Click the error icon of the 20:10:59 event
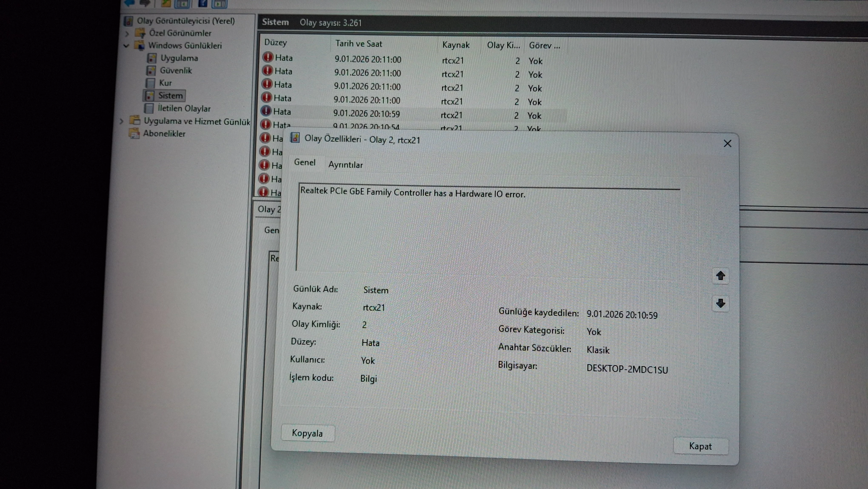This screenshot has height=489, width=868. 266,111
